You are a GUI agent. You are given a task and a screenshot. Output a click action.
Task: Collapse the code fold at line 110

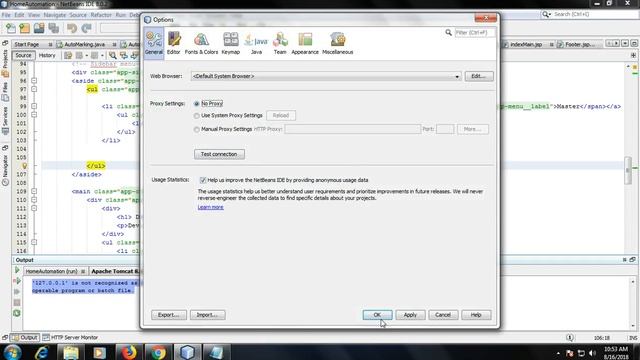click(x=34, y=200)
